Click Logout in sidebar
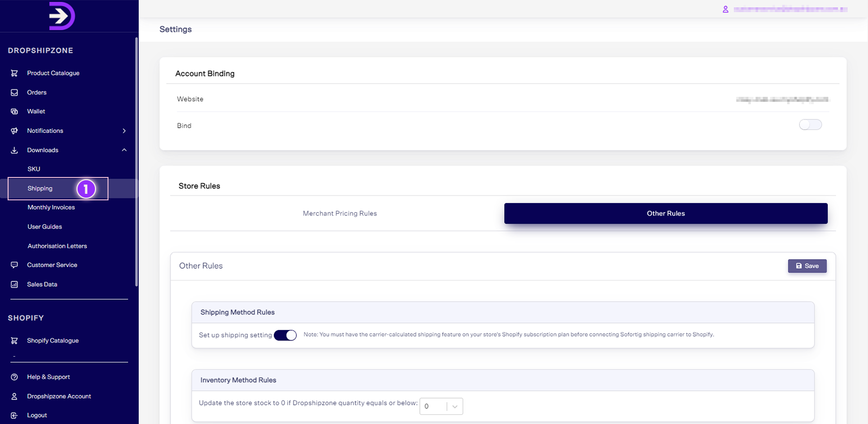 pos(37,415)
